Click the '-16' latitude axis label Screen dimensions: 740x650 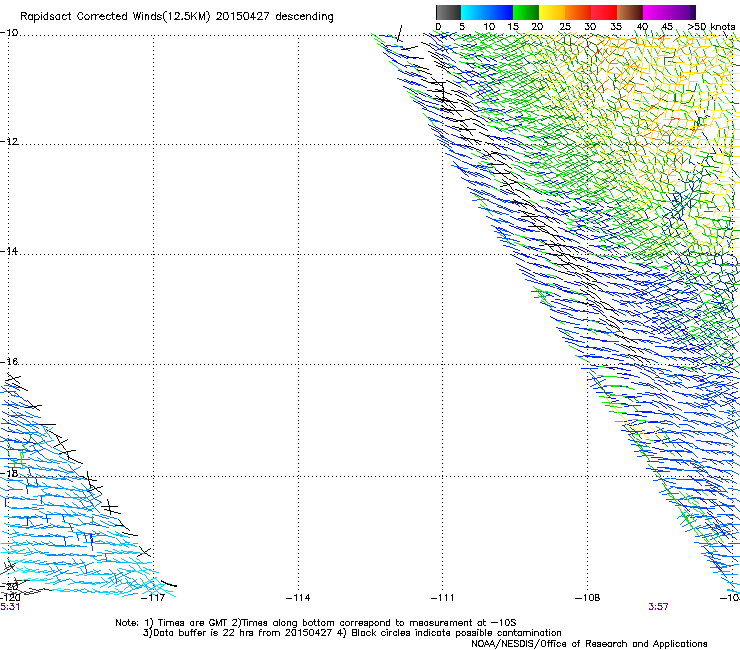coord(9,362)
